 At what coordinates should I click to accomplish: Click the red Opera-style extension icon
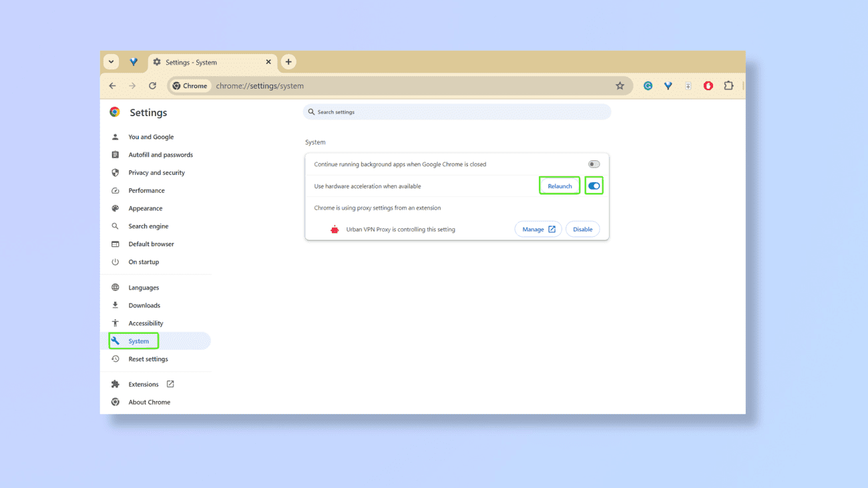tap(708, 86)
